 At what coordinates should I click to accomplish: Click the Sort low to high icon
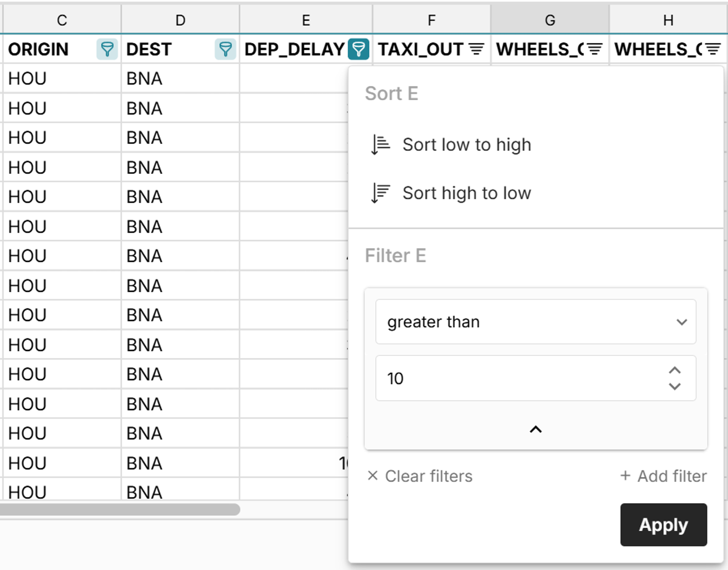coord(380,145)
